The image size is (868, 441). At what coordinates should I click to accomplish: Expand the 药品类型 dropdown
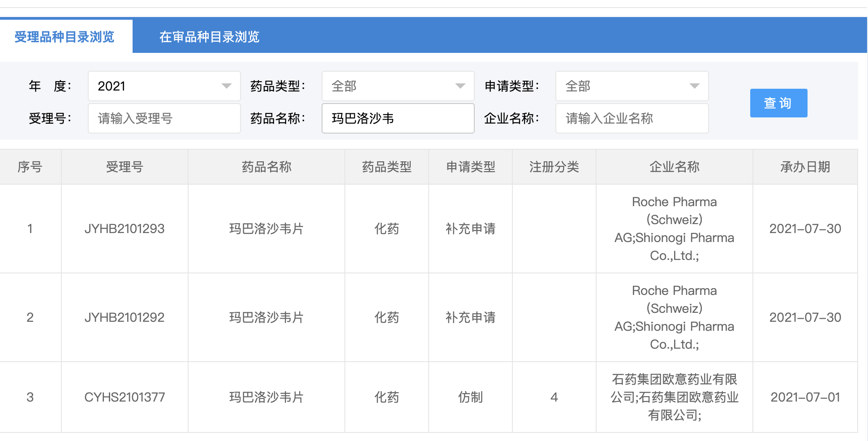pyautogui.click(x=398, y=86)
